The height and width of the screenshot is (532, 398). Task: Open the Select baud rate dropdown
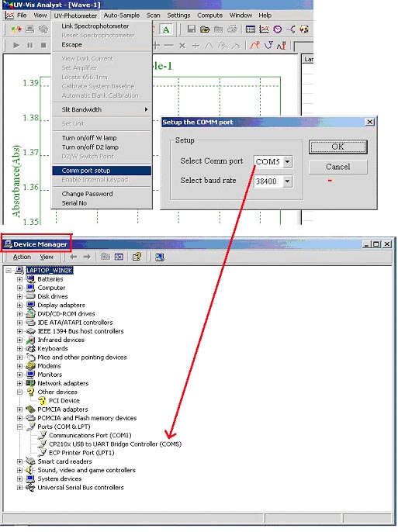[287, 181]
